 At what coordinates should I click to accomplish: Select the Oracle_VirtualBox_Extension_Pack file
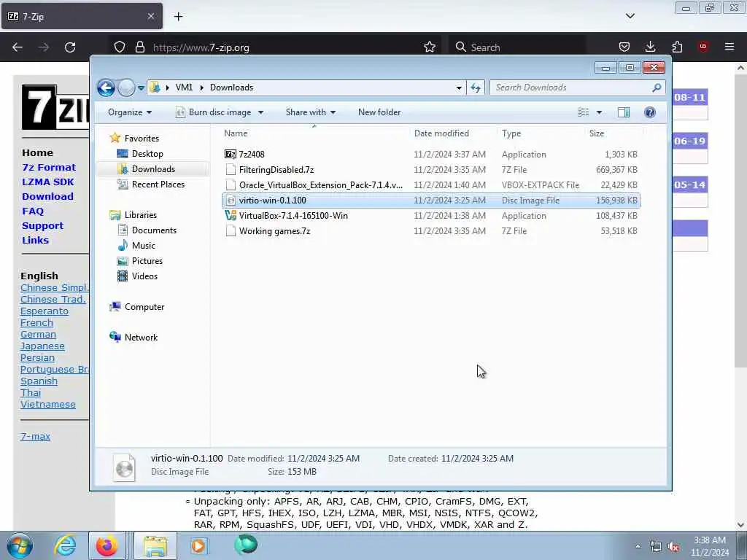click(430, 184)
